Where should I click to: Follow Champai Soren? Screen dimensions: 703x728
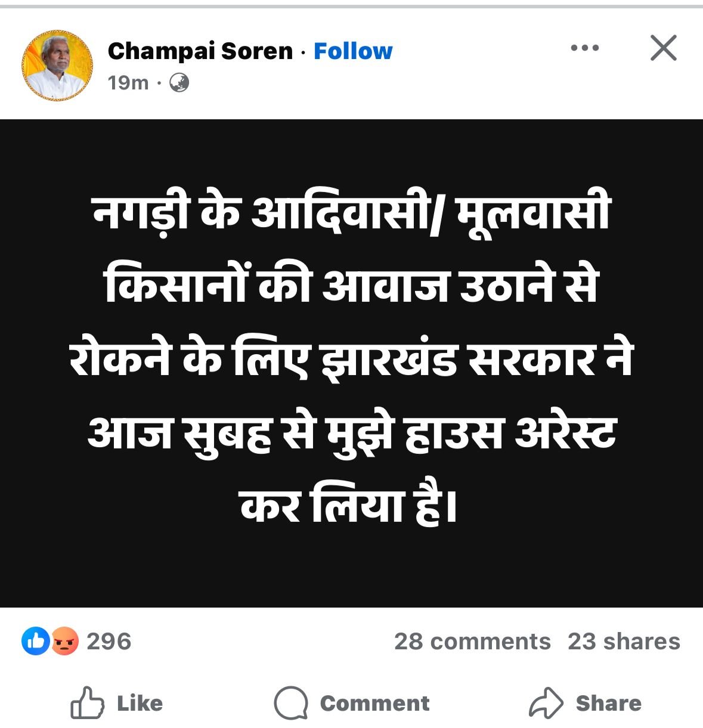tap(353, 51)
